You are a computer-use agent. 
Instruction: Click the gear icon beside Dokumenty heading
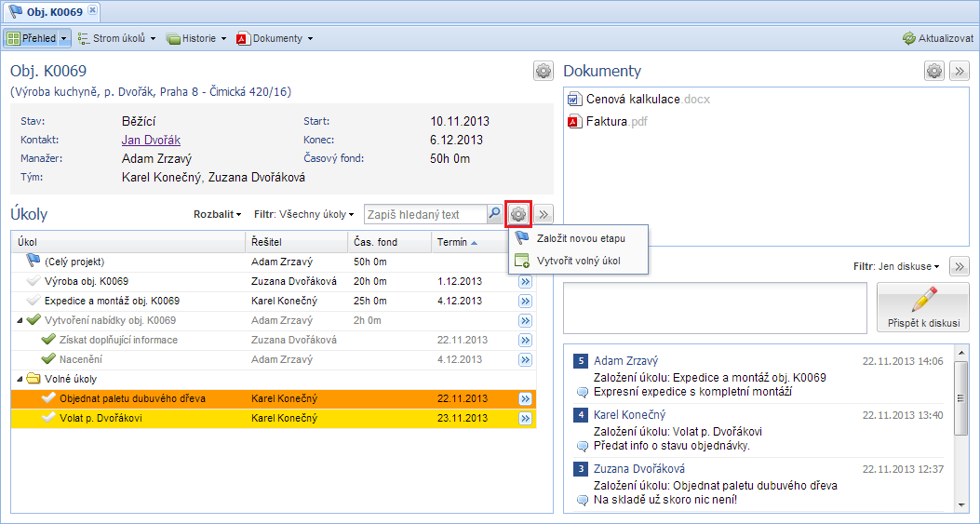933,71
